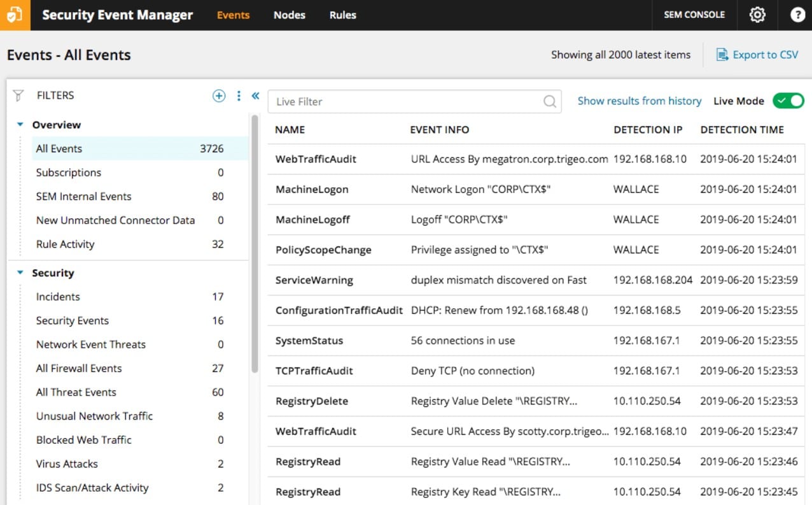Collapse the Overview filter group
The width and height of the screenshot is (812, 505).
[20, 125]
